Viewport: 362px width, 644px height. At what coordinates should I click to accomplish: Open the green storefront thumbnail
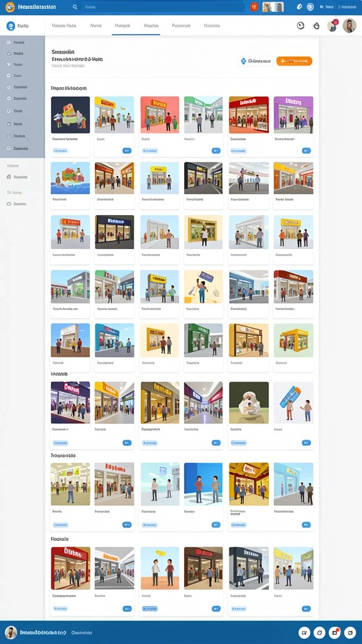(203, 340)
